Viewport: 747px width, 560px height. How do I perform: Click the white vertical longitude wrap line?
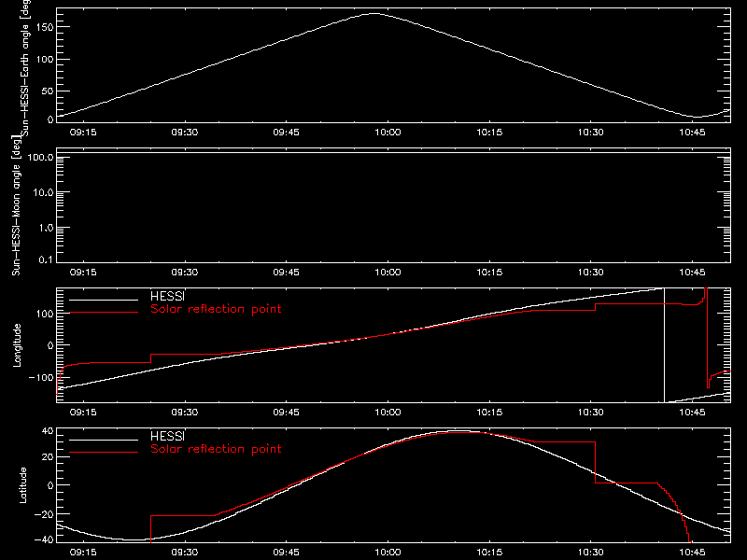pyautogui.click(x=664, y=345)
